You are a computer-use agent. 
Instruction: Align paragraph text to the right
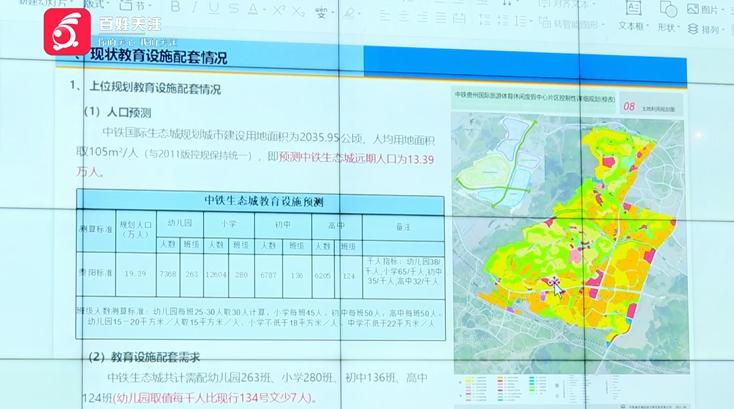(422, 17)
